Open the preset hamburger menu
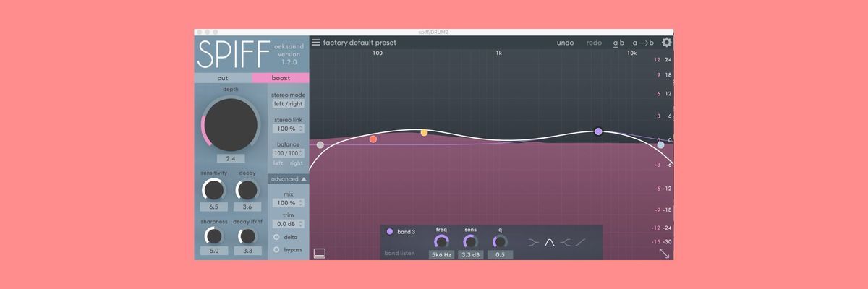The height and width of the screenshot is (289, 868). 315,43
